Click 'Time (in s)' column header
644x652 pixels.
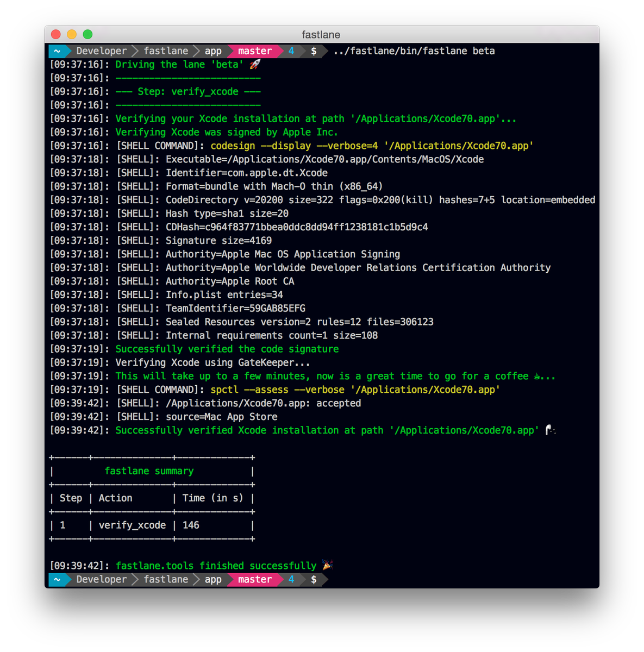click(x=213, y=498)
